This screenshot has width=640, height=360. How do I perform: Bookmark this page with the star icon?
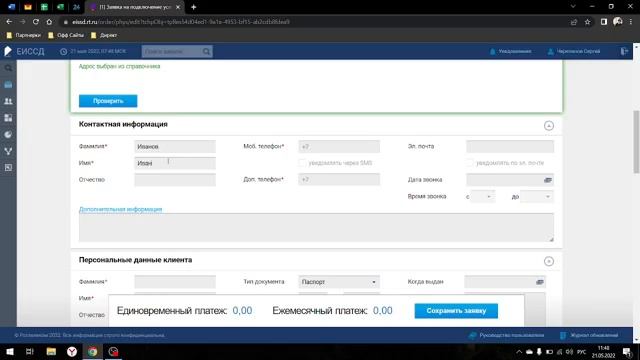(x=587, y=22)
